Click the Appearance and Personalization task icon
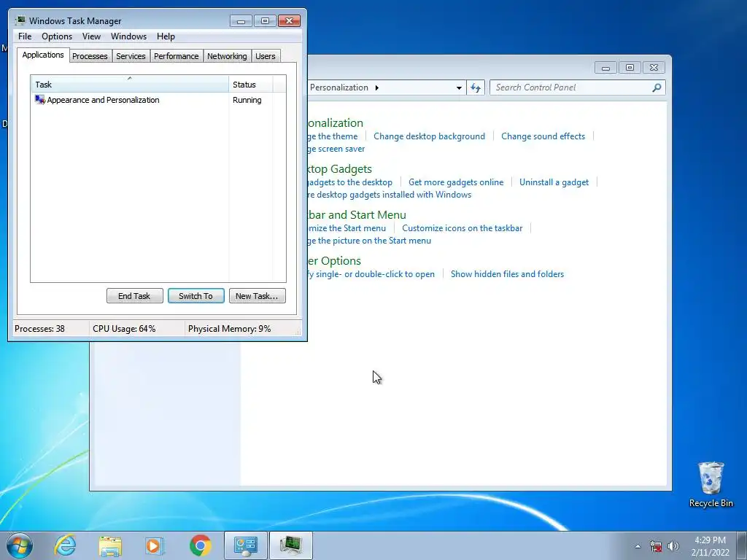The height and width of the screenshot is (560, 747). click(x=40, y=99)
